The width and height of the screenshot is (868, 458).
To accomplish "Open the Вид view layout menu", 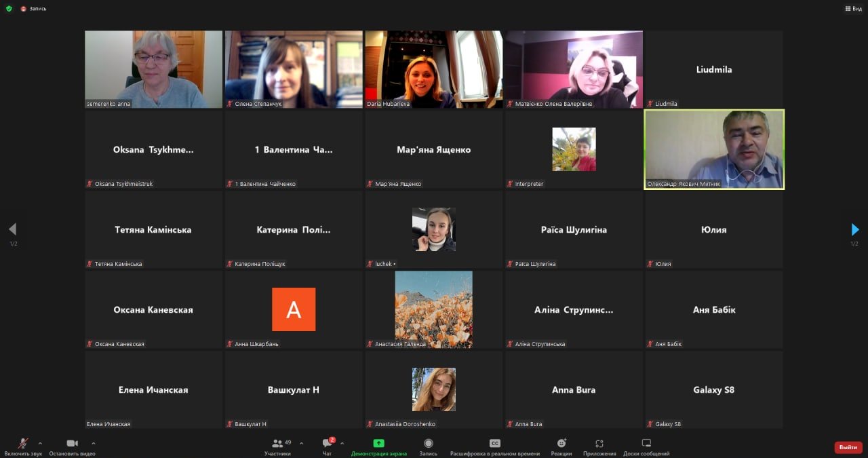I will [853, 9].
